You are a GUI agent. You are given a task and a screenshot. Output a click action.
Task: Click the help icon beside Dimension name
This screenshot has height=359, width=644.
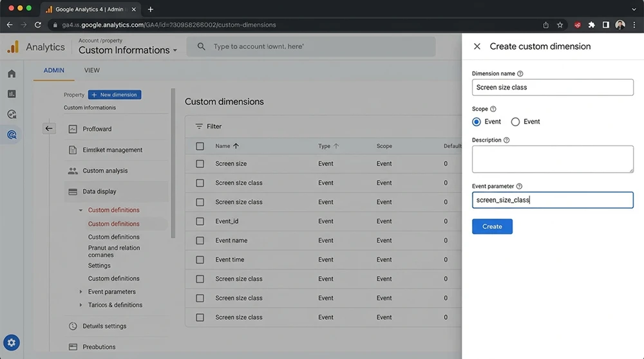tap(520, 74)
